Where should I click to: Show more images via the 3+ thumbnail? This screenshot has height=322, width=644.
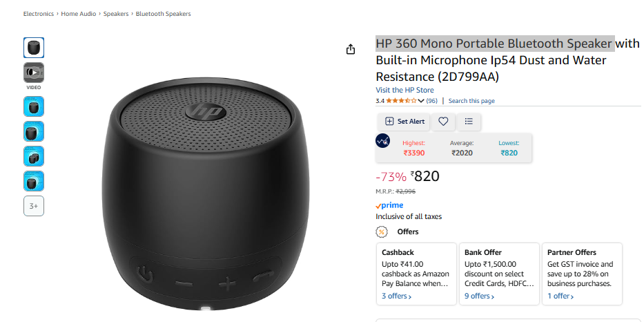point(34,206)
